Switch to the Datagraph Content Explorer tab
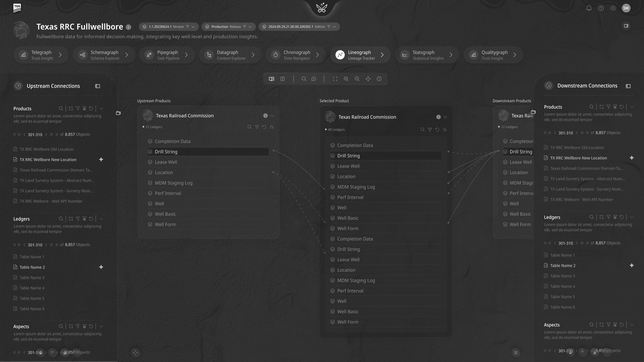 [230, 55]
